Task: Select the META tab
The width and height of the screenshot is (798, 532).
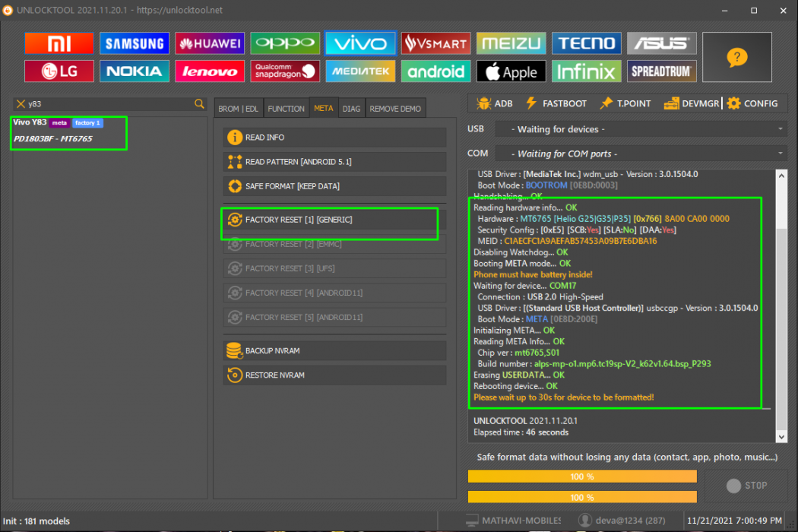Action: tap(324, 108)
